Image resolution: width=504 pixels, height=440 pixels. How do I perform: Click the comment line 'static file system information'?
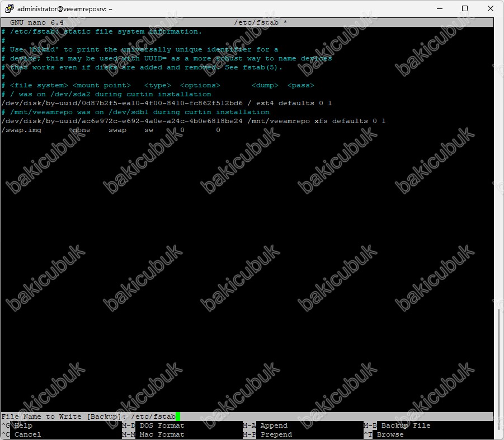[102, 31]
